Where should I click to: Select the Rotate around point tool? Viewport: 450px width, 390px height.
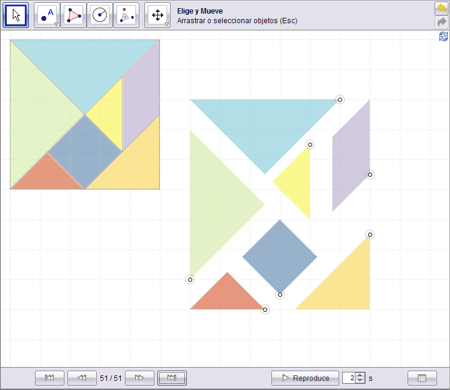coord(126,15)
